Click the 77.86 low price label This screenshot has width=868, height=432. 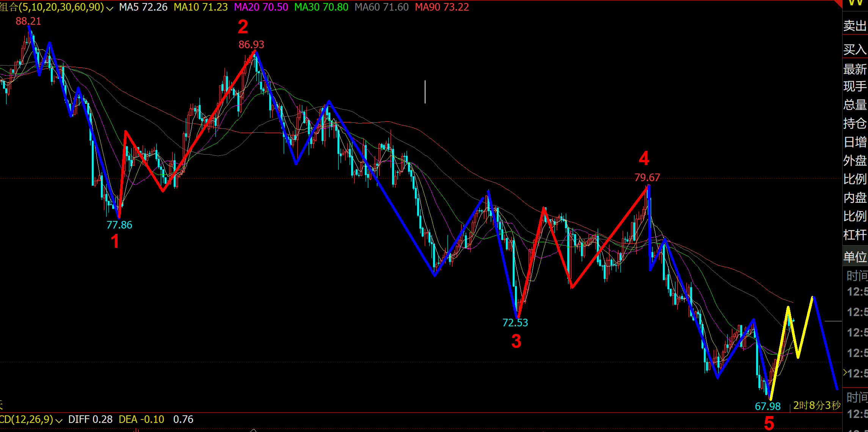[119, 225]
